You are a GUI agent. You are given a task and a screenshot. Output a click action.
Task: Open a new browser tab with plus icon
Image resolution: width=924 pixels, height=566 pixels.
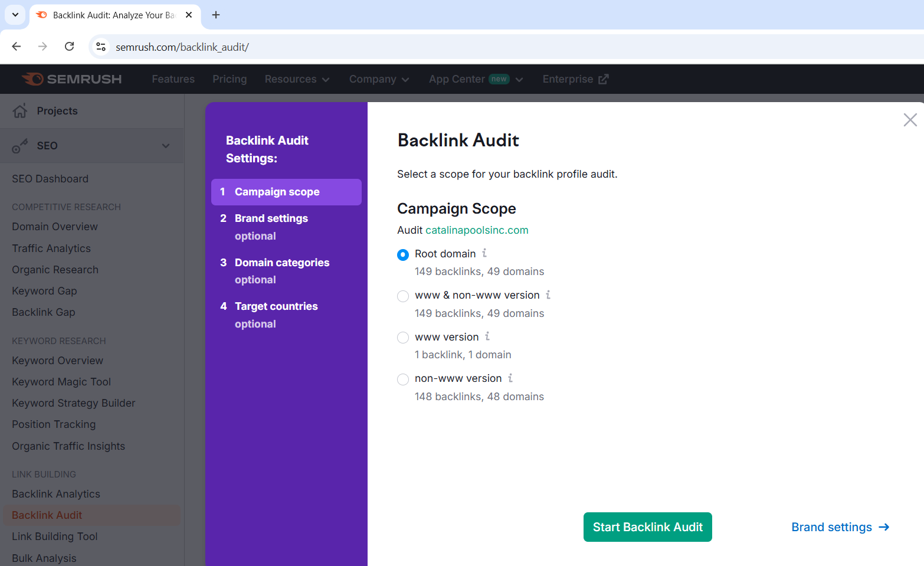tap(216, 15)
